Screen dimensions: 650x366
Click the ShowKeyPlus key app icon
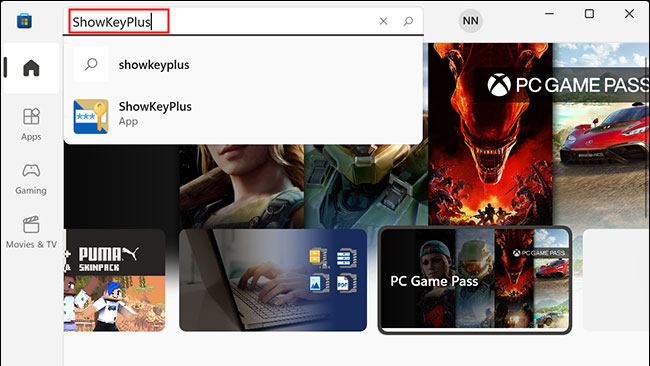click(x=91, y=116)
